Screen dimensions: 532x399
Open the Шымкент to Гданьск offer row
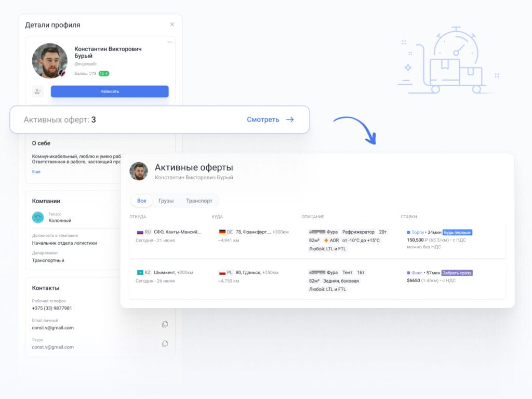(317, 281)
